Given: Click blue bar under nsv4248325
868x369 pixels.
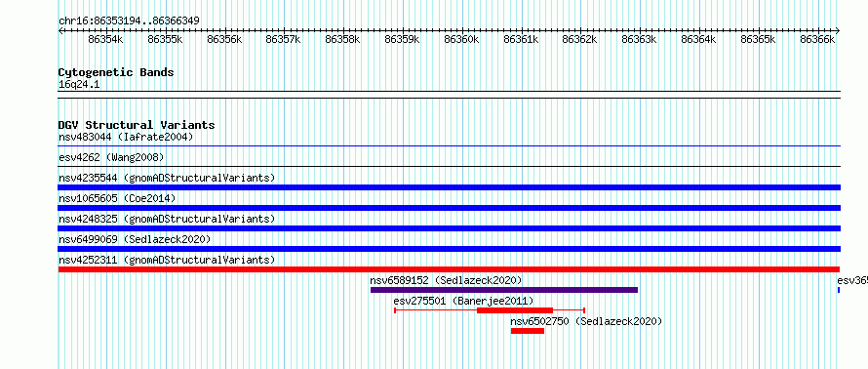Looking at the screenshot, I should (449, 228).
